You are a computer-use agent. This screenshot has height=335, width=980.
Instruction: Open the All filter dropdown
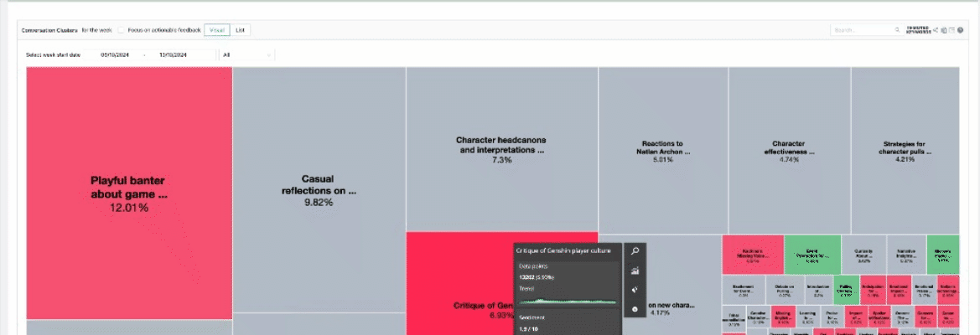247,55
